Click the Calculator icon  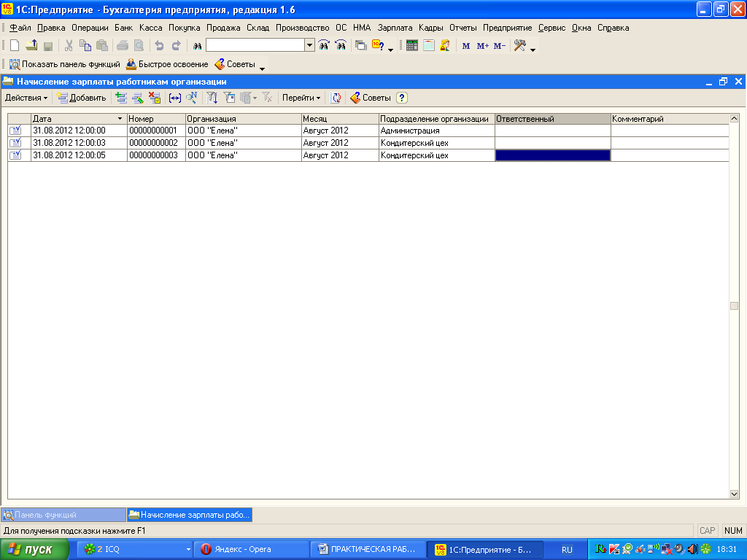pyautogui.click(x=412, y=46)
